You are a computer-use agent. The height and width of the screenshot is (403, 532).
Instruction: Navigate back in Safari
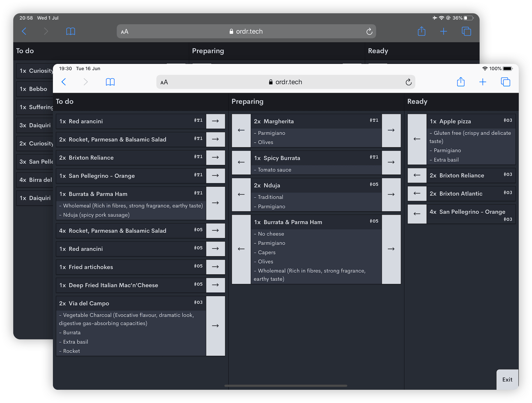64,82
